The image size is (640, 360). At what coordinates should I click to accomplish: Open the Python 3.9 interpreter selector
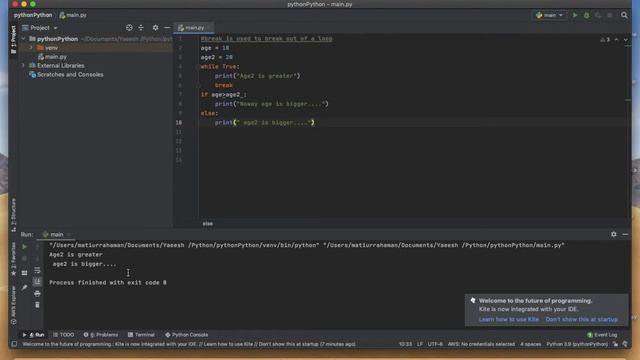[577, 344]
